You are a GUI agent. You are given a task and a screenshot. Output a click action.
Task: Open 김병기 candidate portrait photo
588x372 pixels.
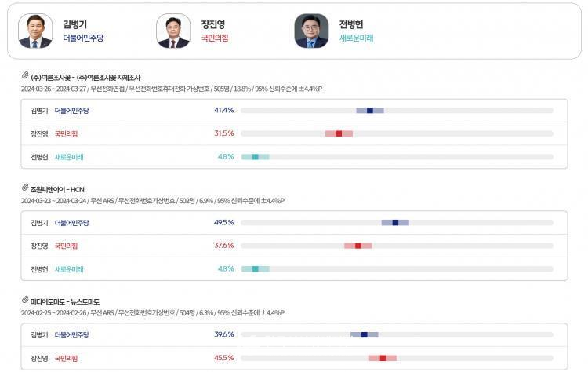click(35, 31)
